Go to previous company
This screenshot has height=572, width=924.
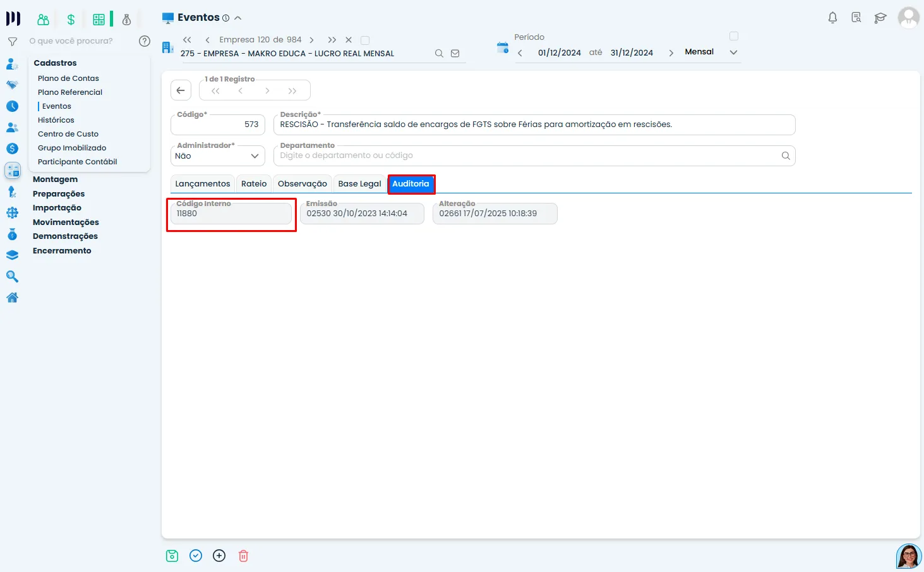point(207,40)
